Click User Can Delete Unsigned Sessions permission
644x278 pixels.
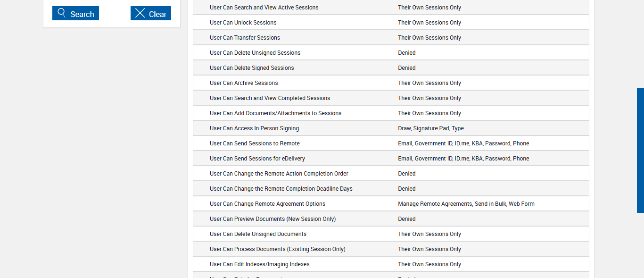255,53
